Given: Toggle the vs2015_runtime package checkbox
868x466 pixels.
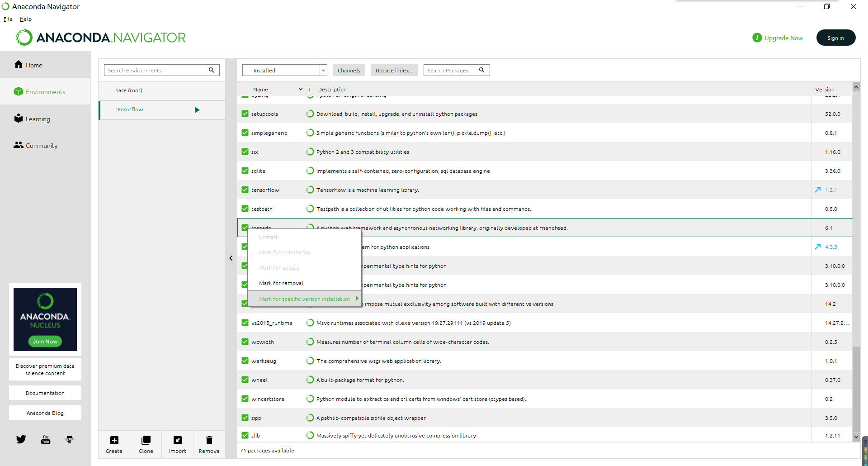Looking at the screenshot, I should click(245, 323).
